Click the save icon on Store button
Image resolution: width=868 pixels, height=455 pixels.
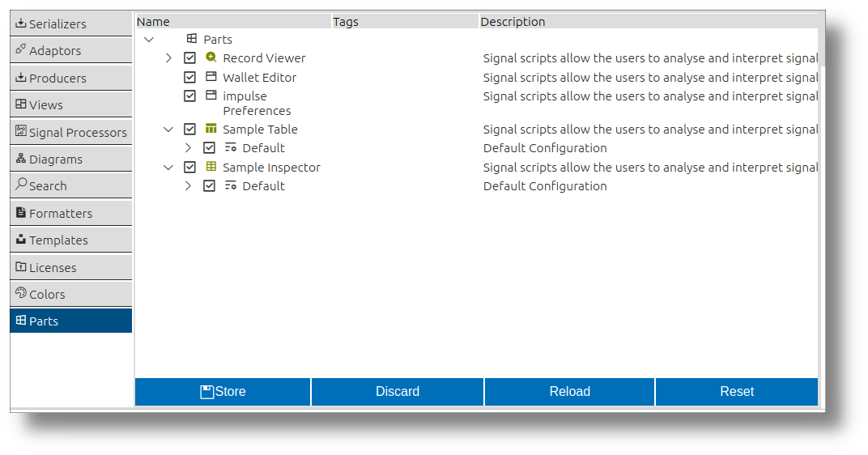(x=206, y=392)
